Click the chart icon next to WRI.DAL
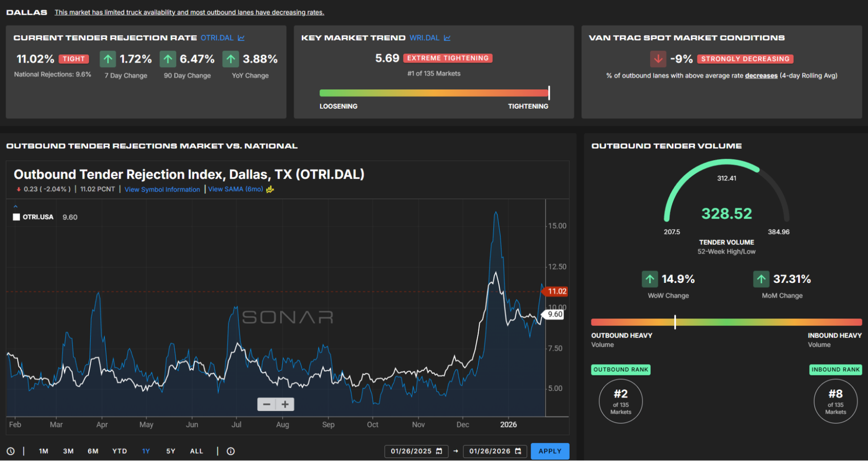This screenshot has height=461, width=868. coord(447,38)
